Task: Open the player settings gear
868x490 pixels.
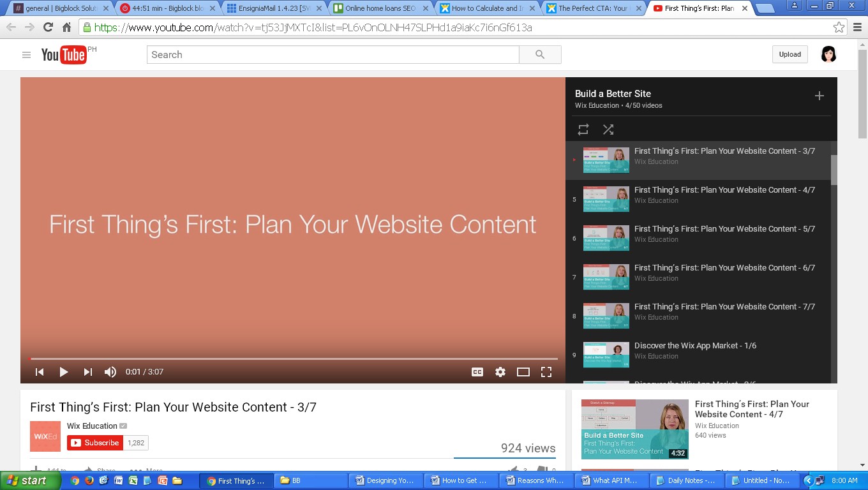Action: tap(500, 372)
